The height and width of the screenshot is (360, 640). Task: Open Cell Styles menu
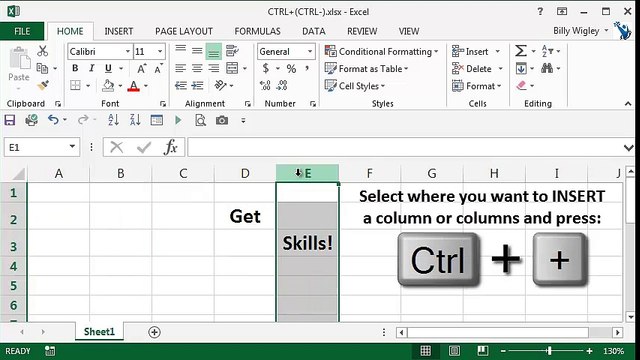(x=354, y=86)
